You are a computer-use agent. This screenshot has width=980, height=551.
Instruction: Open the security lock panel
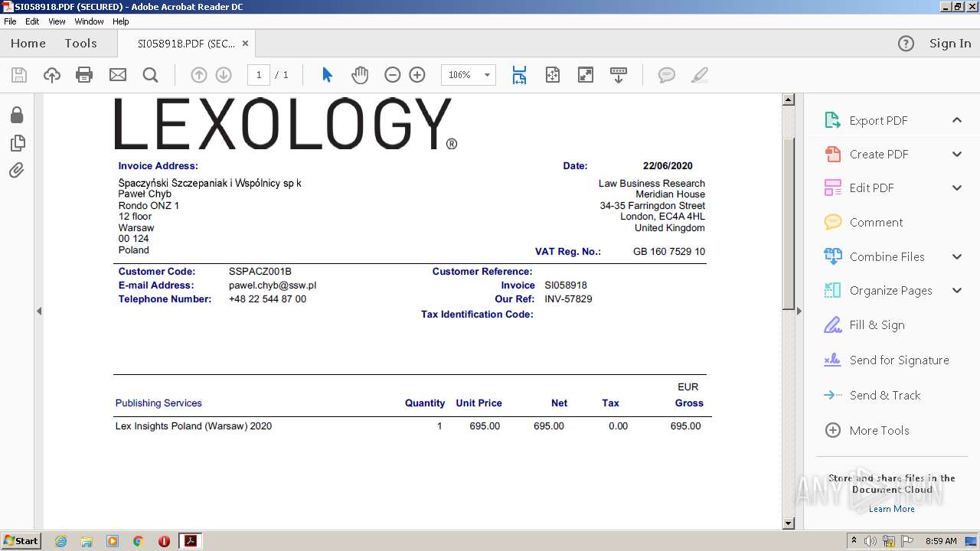(x=17, y=115)
